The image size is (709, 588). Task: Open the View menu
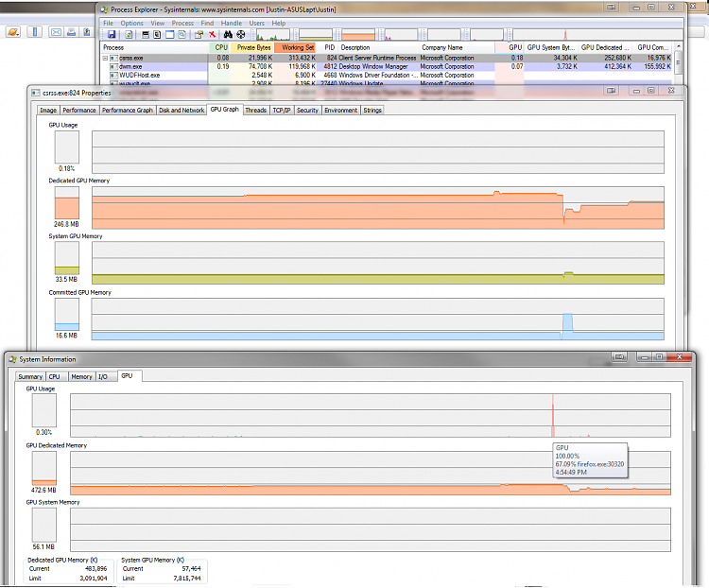click(157, 23)
